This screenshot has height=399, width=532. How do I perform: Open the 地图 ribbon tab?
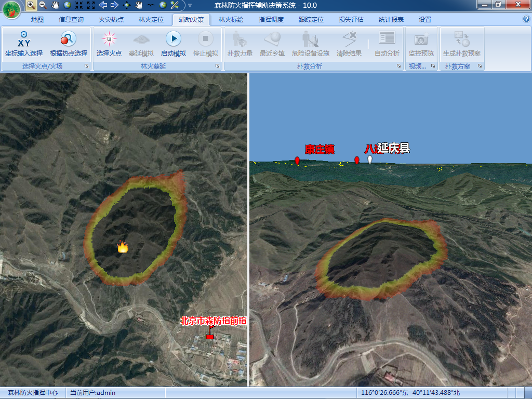coord(37,20)
